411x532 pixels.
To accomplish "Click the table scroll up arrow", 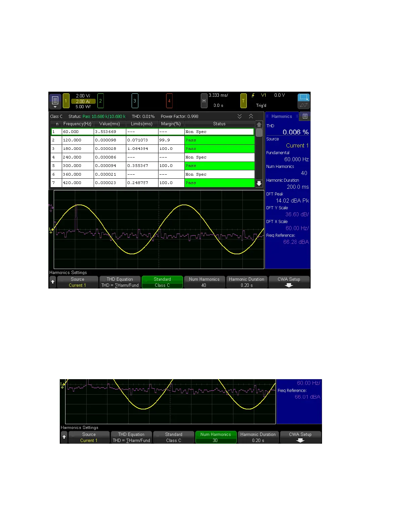I will pyautogui.click(x=259, y=124).
